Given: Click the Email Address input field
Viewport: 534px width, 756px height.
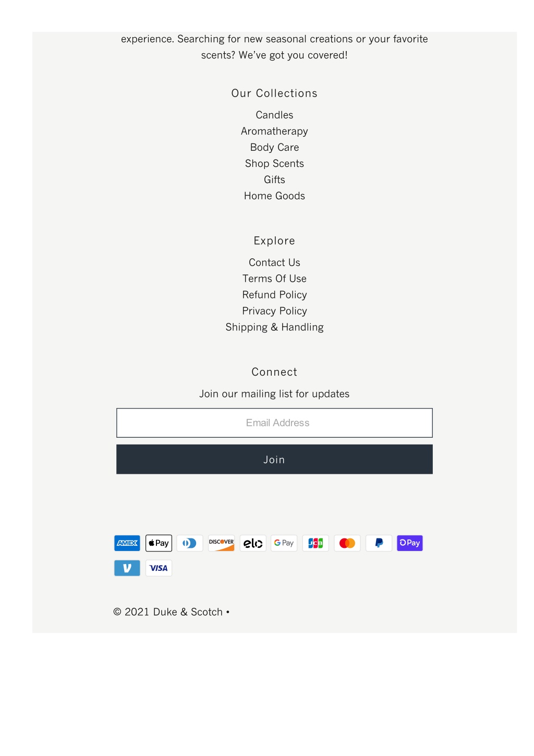Looking at the screenshot, I should click(274, 423).
